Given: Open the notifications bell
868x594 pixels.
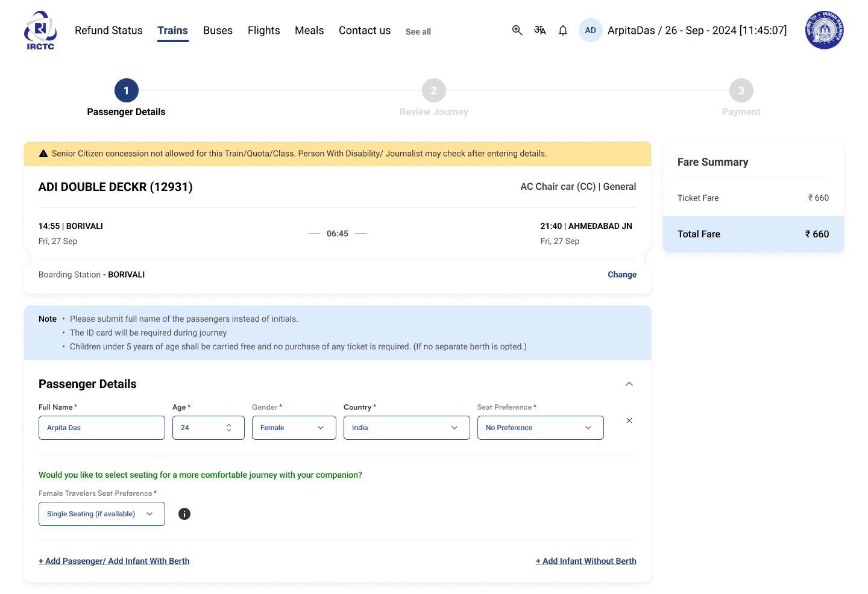Looking at the screenshot, I should (x=563, y=30).
